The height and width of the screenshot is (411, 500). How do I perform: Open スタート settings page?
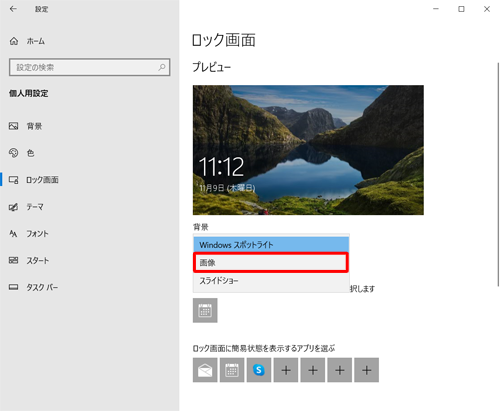(38, 260)
